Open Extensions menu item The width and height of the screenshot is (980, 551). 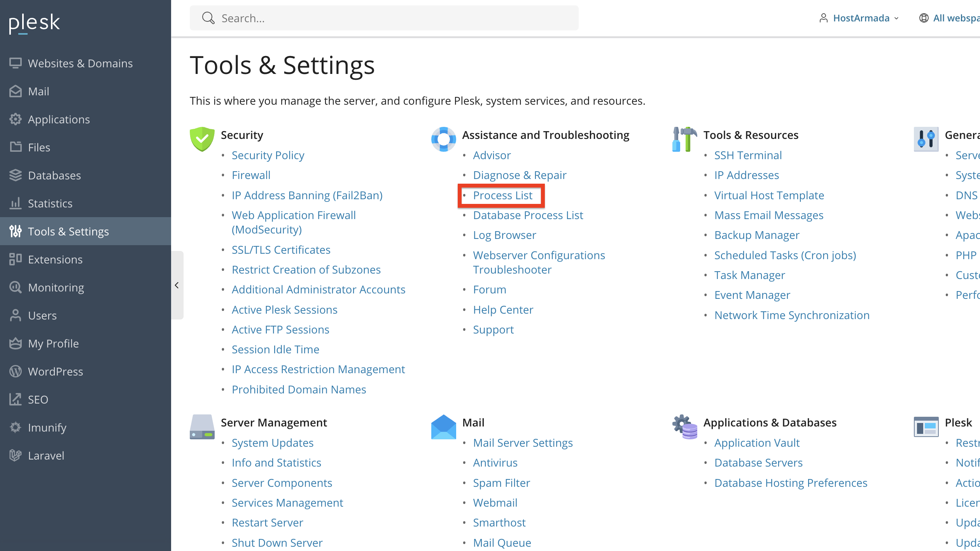pyautogui.click(x=86, y=260)
